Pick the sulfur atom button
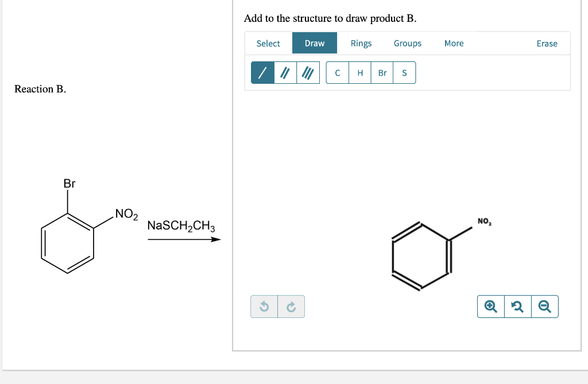Screen dimensions: 588x384 coord(404,72)
